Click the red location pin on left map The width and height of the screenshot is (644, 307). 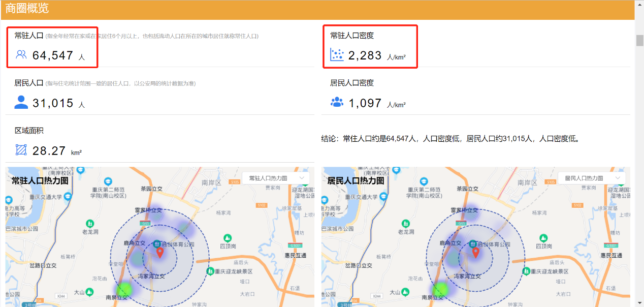click(x=160, y=252)
